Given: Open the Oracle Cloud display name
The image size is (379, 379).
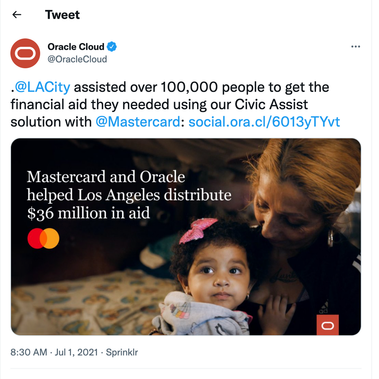Looking at the screenshot, I should pos(76,47).
